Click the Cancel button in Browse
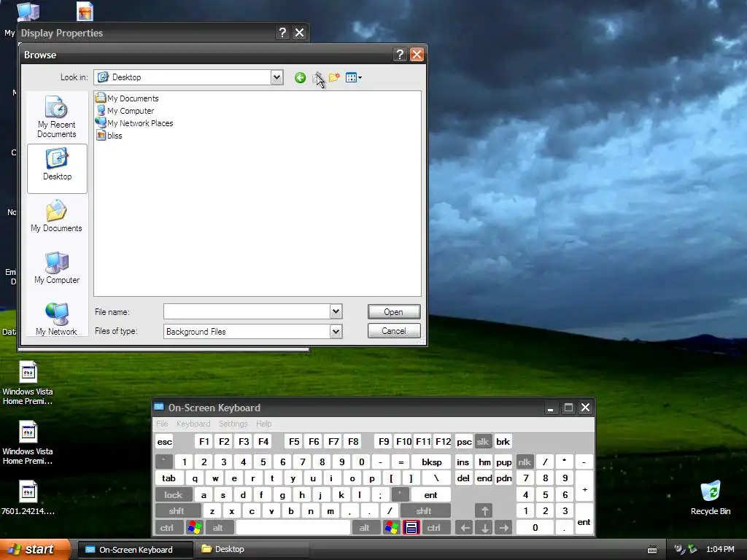This screenshot has width=747, height=560. pos(394,331)
